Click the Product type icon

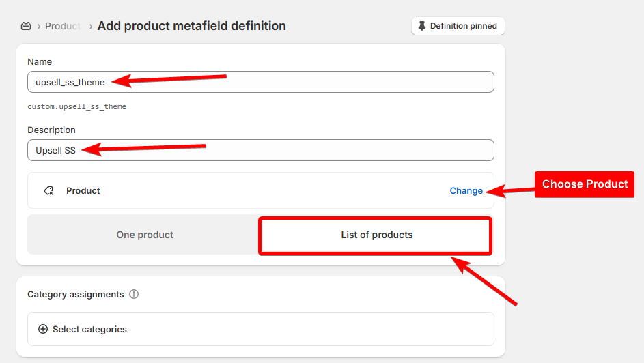(x=49, y=191)
